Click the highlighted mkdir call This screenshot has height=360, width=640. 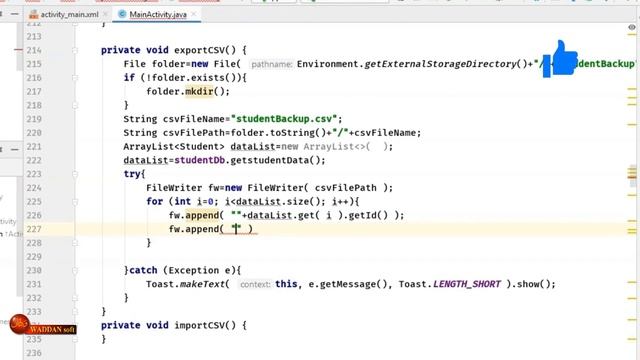[x=199, y=91]
